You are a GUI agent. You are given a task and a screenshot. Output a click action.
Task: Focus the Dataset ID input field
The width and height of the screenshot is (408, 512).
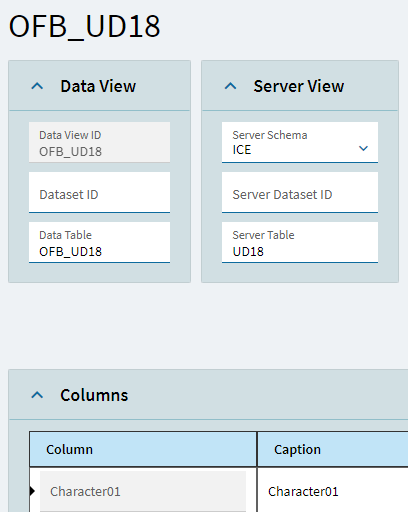pos(99,192)
